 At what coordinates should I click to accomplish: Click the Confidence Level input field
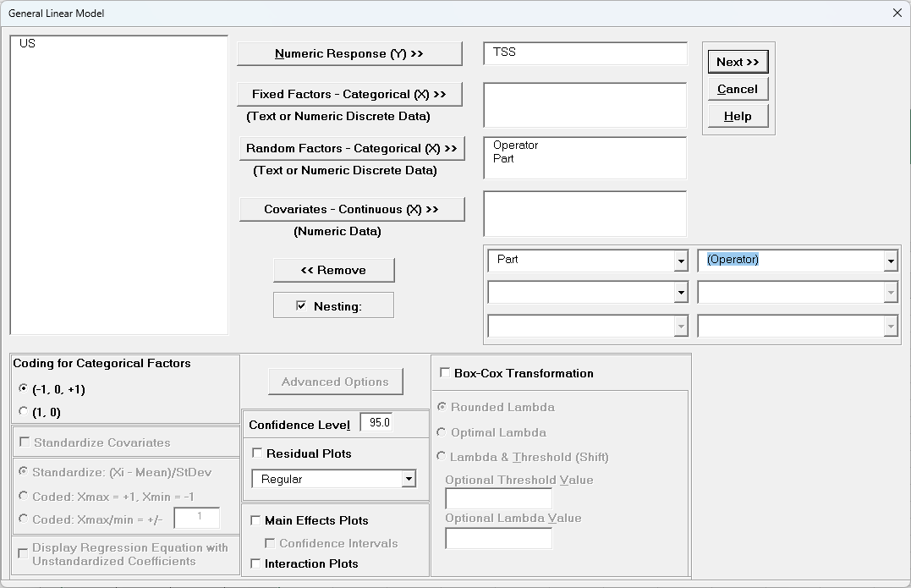click(376, 422)
